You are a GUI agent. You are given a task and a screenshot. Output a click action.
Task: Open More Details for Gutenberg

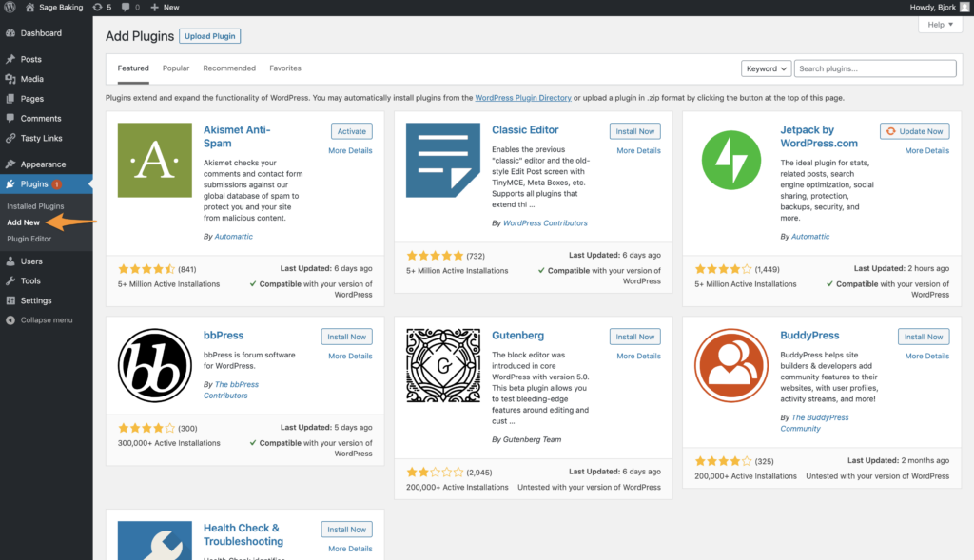(x=638, y=356)
